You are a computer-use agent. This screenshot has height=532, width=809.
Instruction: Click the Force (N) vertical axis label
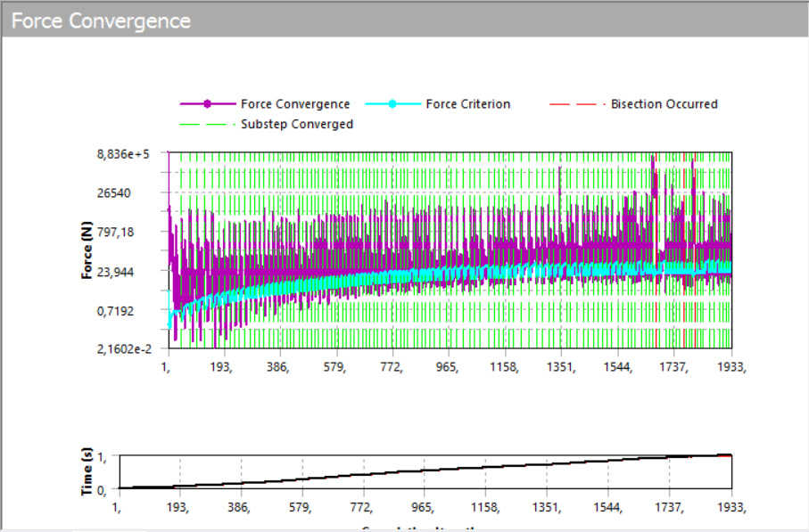[87, 250]
